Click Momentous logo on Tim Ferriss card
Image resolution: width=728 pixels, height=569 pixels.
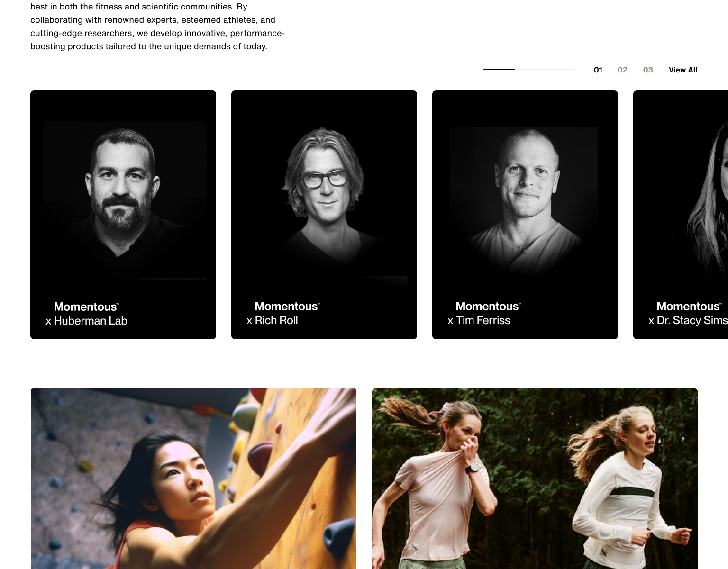[488, 306]
